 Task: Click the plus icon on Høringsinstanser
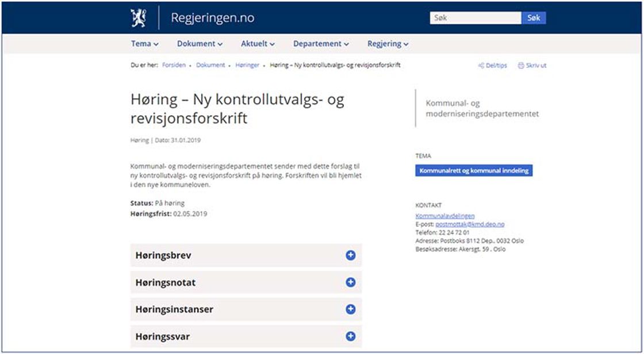click(x=350, y=310)
